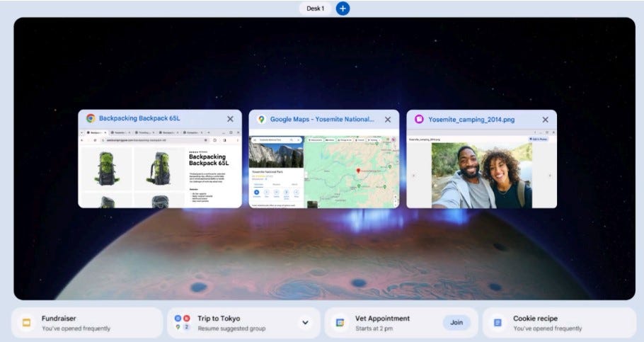Image resolution: width=644 pixels, height=342 pixels.
Task: Click the Gallery app icon beside Yosemite_camping_2014.png
Action: 418,119
